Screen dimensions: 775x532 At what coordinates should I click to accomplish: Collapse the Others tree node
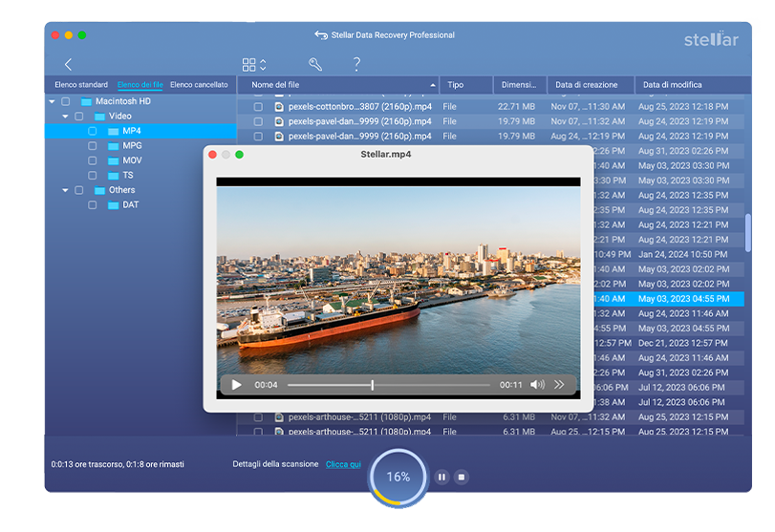pyautogui.click(x=65, y=190)
